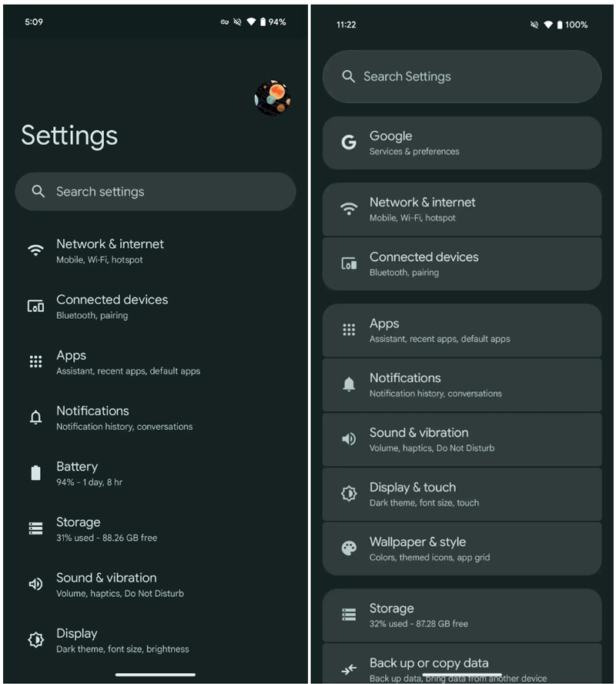Tap the profile avatar on left Settings screen
This screenshot has height=684, width=616.
(x=273, y=98)
